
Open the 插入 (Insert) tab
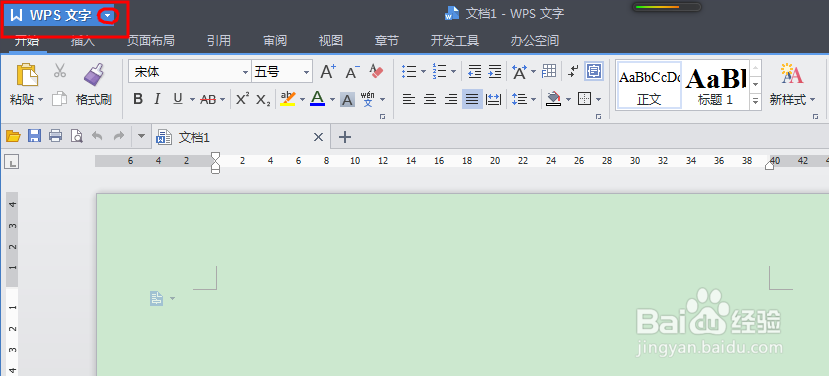pos(82,41)
